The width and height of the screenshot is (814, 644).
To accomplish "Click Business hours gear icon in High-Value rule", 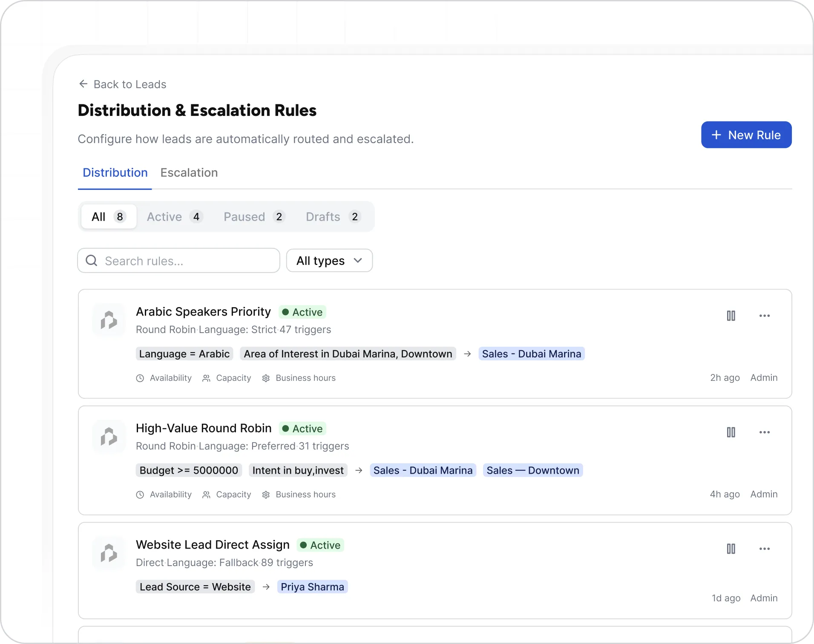I will pyautogui.click(x=266, y=495).
